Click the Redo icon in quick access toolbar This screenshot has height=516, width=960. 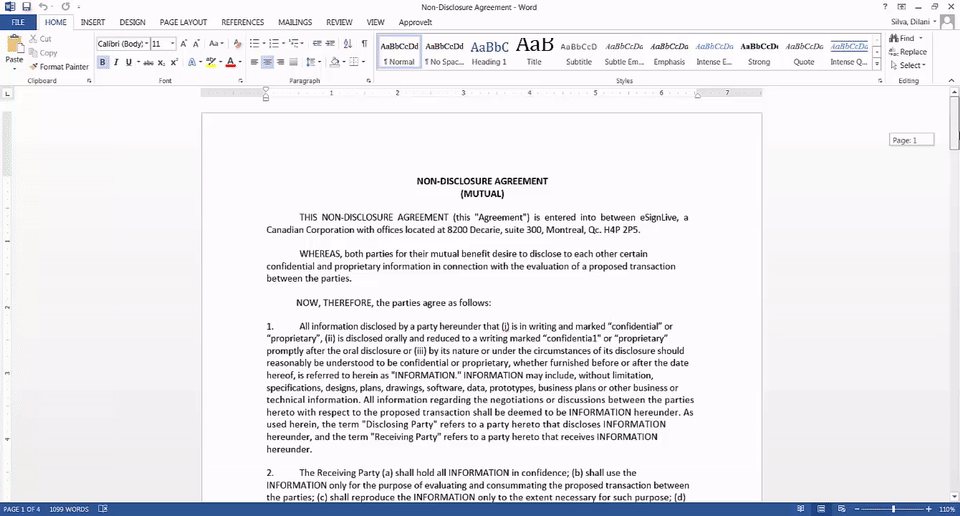66,7
